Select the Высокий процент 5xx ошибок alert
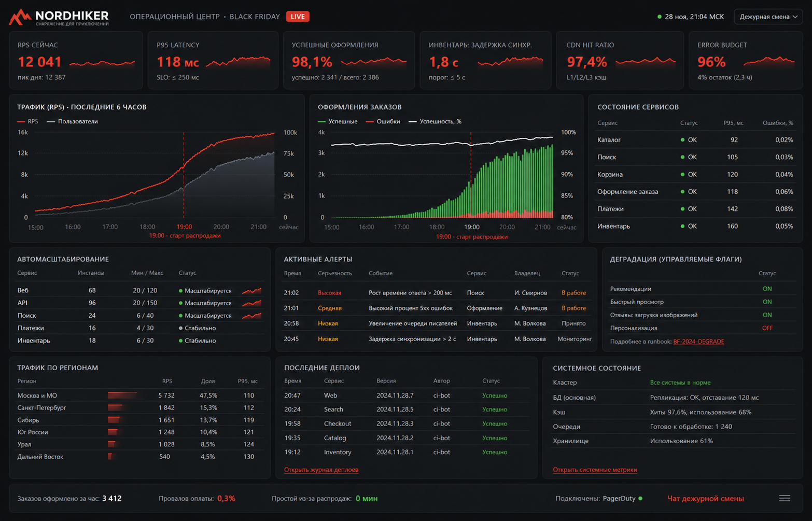Viewport: 812px width, 521px height. click(x=437, y=308)
